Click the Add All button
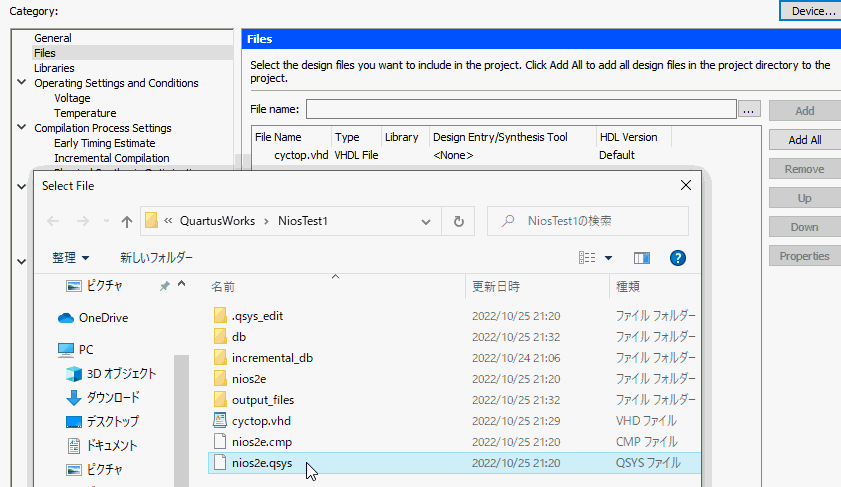Image resolution: width=841 pixels, height=487 pixels. pos(805,140)
